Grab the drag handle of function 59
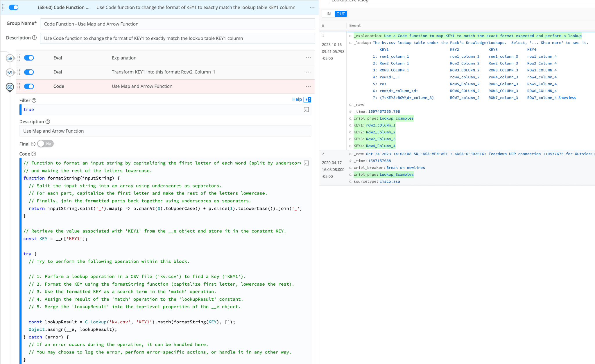Viewport: 595px width, 364px height. [x=19, y=72]
